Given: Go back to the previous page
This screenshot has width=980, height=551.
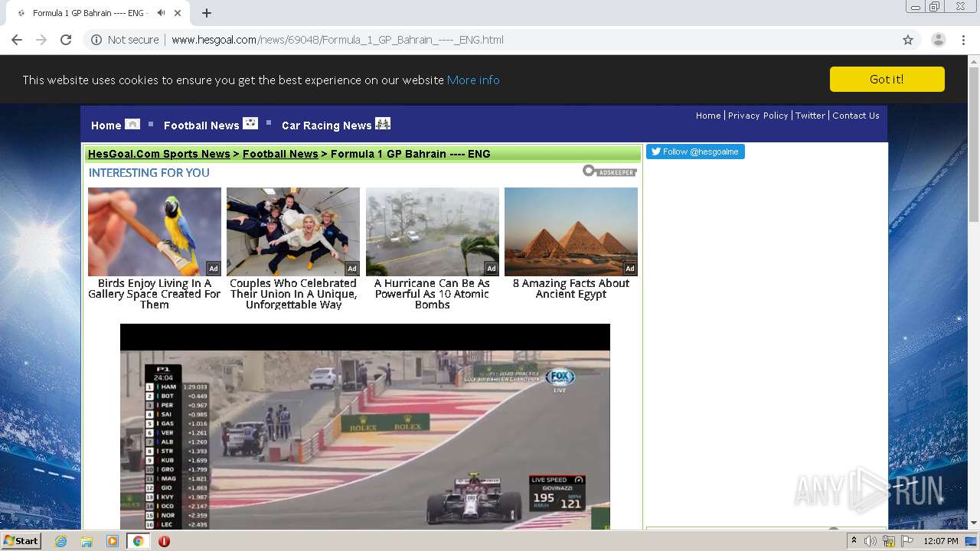Looking at the screenshot, I should (x=17, y=40).
